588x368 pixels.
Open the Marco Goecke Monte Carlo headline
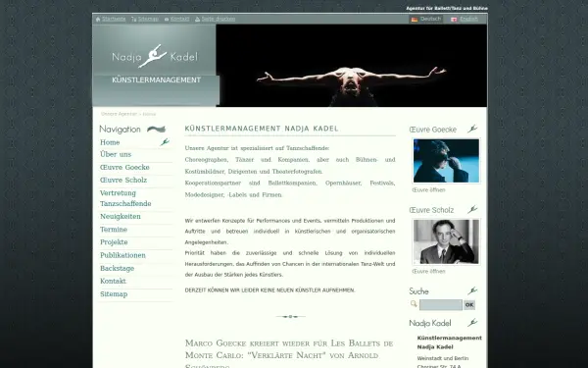click(289, 354)
